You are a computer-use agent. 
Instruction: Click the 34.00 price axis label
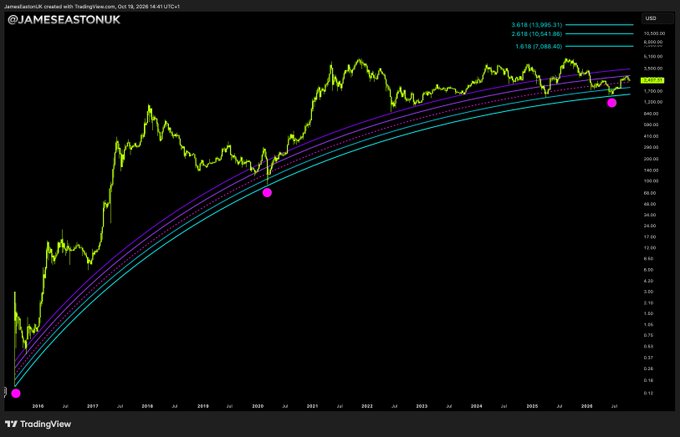[x=651, y=215]
